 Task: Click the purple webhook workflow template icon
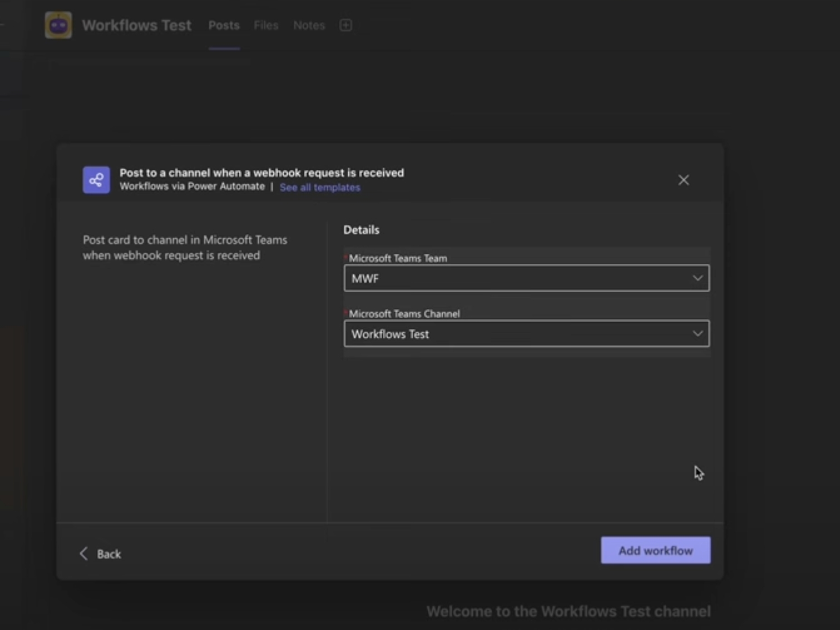96,180
